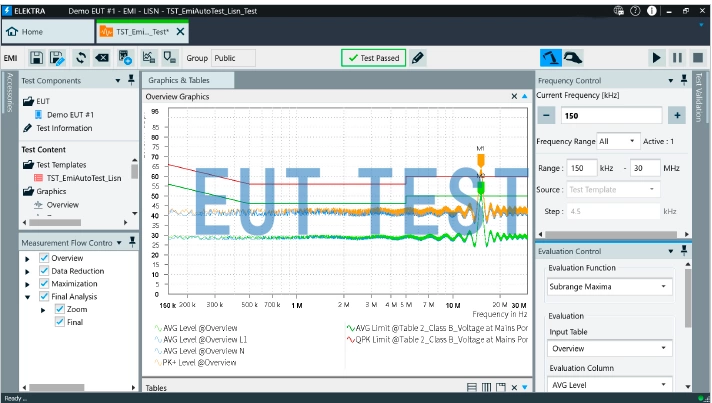This screenshot has width=712, height=403.
Task: Collapse the Final Analysis tree node
Action: click(28, 297)
